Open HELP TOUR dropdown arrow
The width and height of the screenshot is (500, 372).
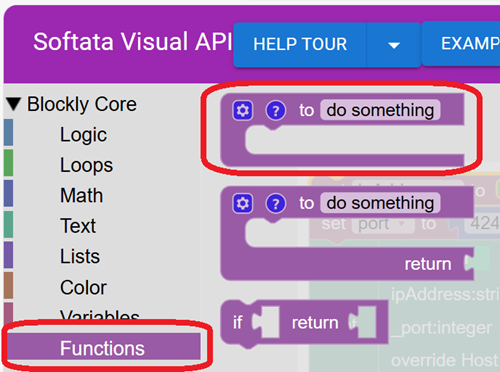click(394, 45)
